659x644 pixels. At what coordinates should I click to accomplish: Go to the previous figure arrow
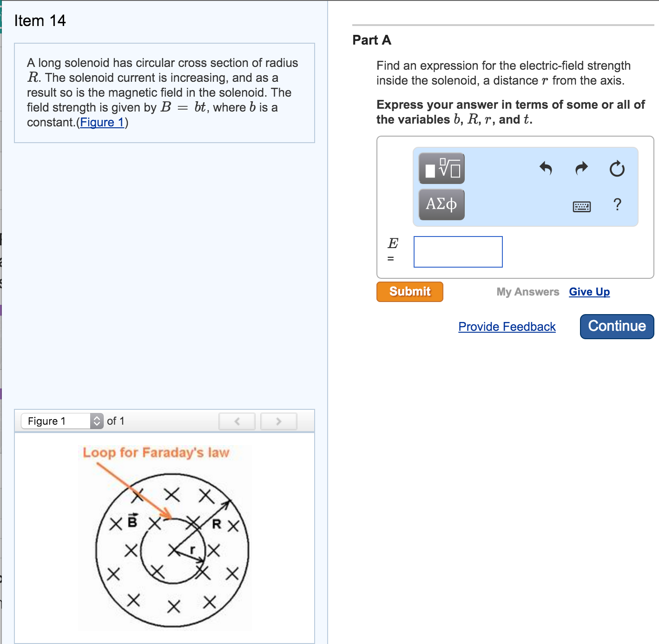(x=237, y=421)
